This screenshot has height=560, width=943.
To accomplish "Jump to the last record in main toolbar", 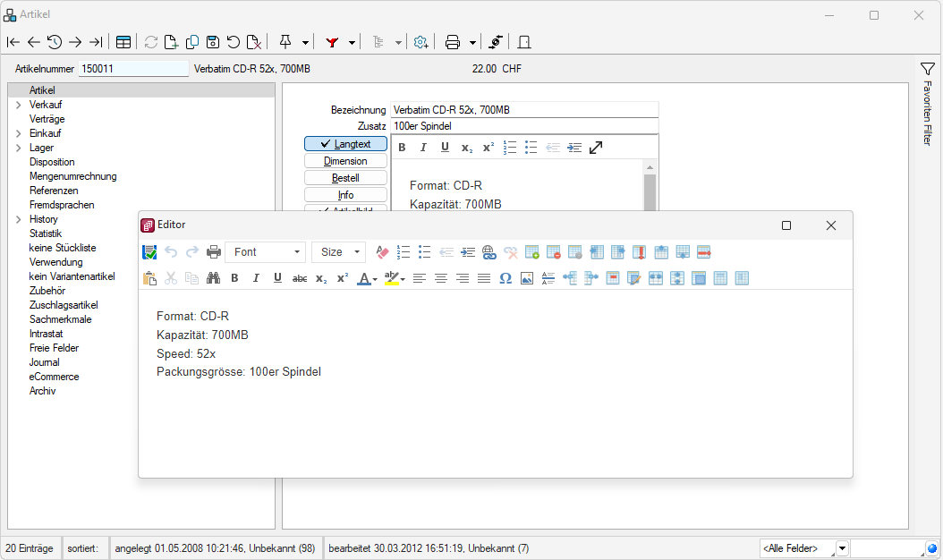I will 96,42.
